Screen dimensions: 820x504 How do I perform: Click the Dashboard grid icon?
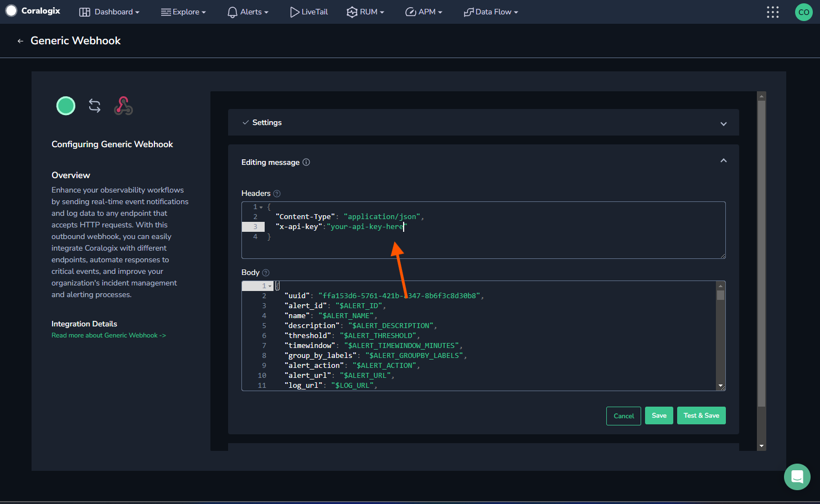[85, 12]
